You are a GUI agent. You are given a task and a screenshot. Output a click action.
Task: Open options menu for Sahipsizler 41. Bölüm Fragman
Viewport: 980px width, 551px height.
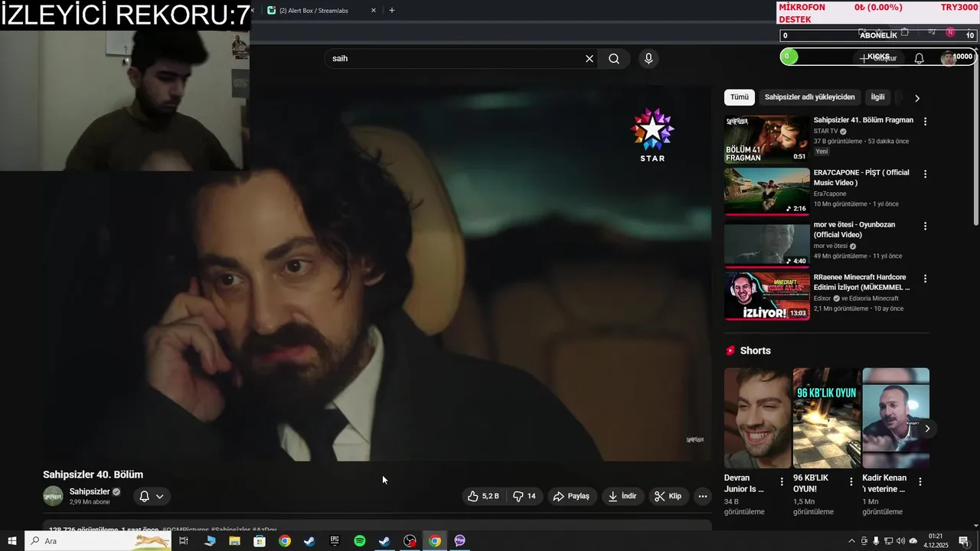coord(925,122)
